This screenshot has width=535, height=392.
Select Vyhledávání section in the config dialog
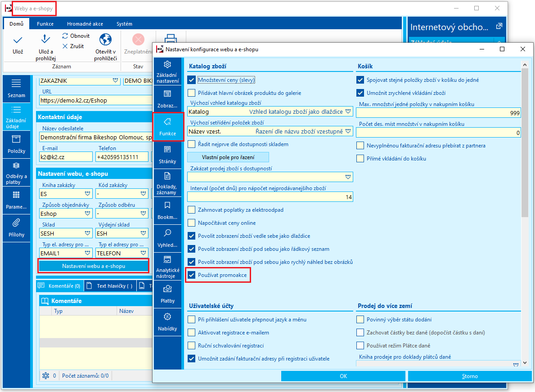pos(167,239)
